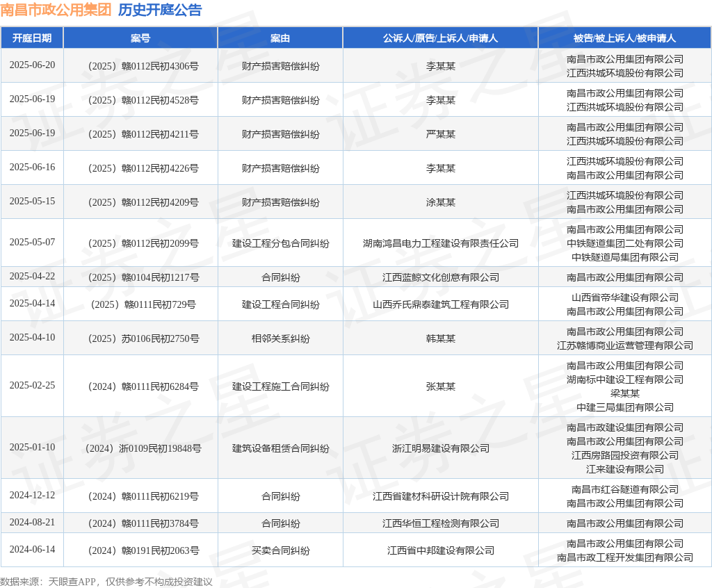This screenshot has height=588, width=712.
Task: Click defendant 山西省帝华建设有限公司
Action: coord(625,298)
